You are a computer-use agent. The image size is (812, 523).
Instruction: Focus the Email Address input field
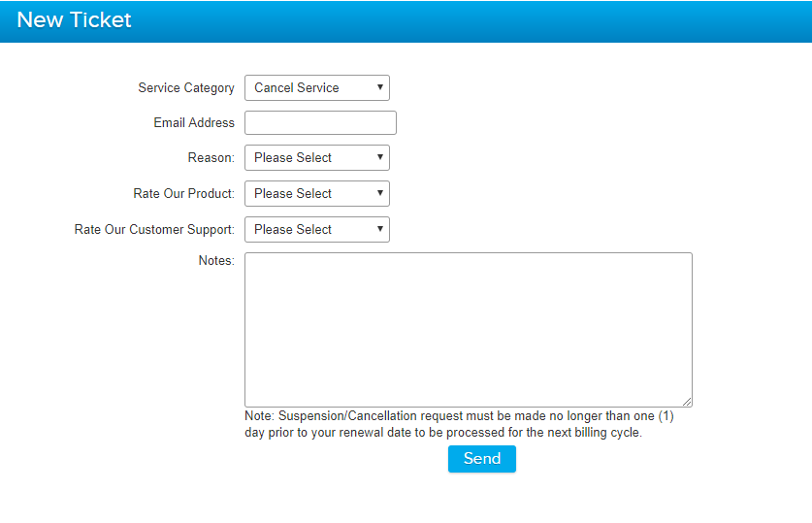click(320, 123)
